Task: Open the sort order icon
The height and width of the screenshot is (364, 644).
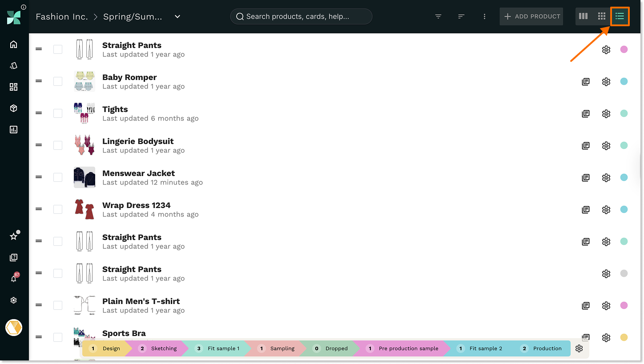Action: [x=461, y=16]
